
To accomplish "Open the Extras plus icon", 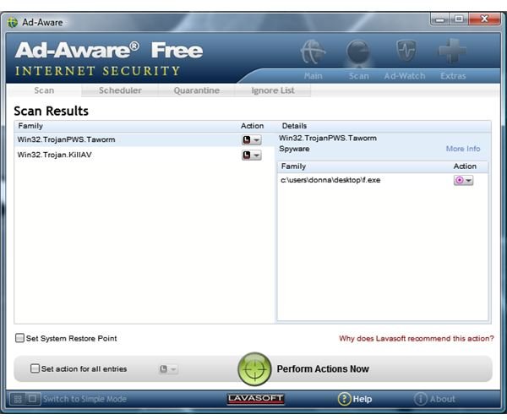I will pyautogui.click(x=452, y=51).
